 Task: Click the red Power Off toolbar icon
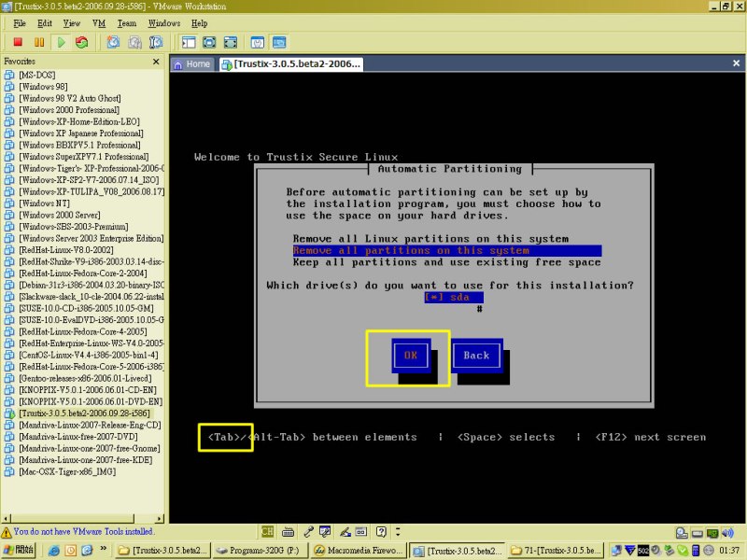[18, 42]
